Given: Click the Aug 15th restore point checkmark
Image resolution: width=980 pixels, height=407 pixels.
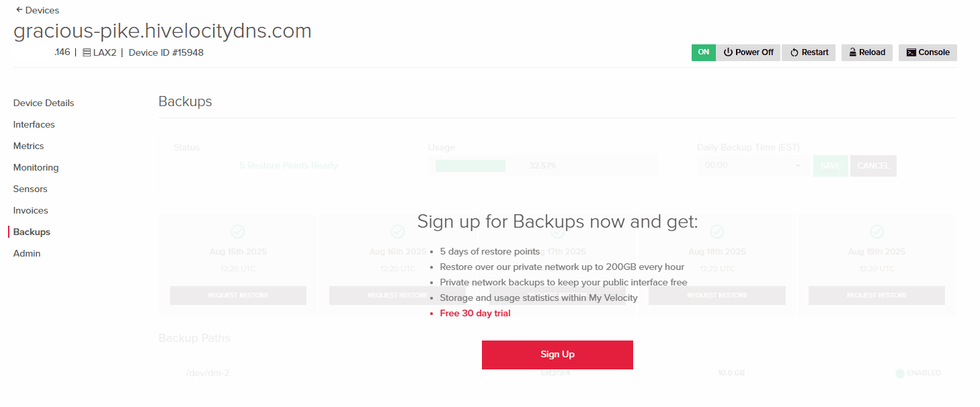Looking at the screenshot, I should pos(238,231).
